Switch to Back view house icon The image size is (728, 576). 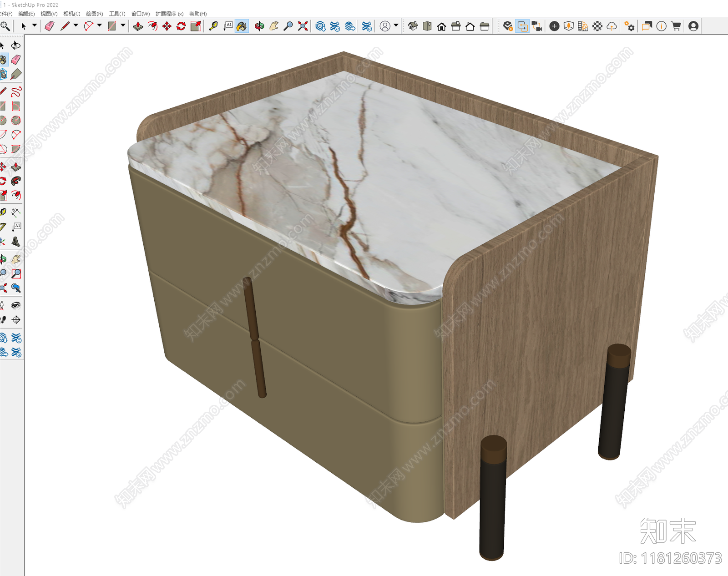[470, 26]
